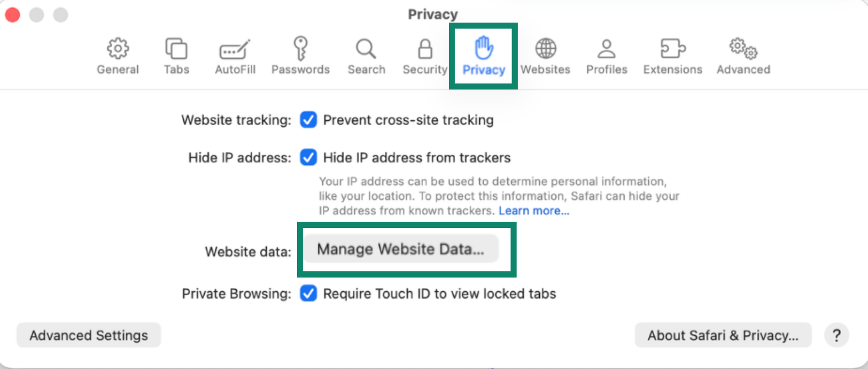Viewport: 868px width, 369px height.
Task: Open the Security padlock icon
Action: pyautogui.click(x=425, y=48)
